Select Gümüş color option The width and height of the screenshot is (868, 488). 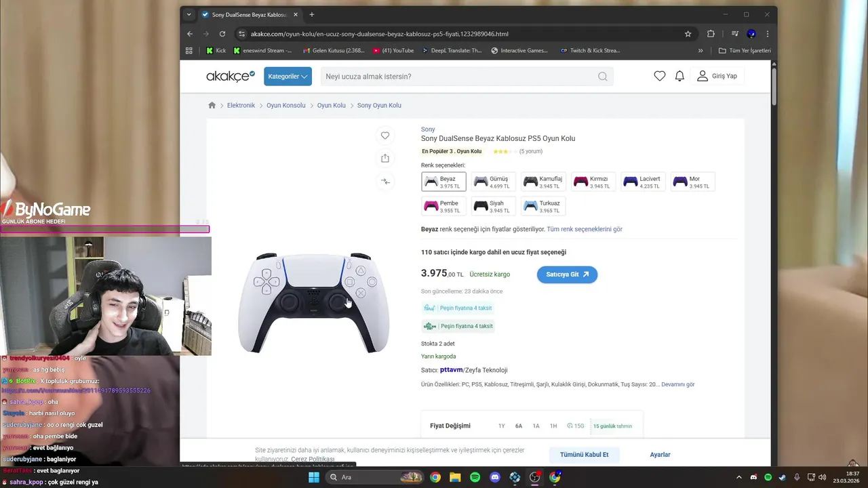point(494,182)
